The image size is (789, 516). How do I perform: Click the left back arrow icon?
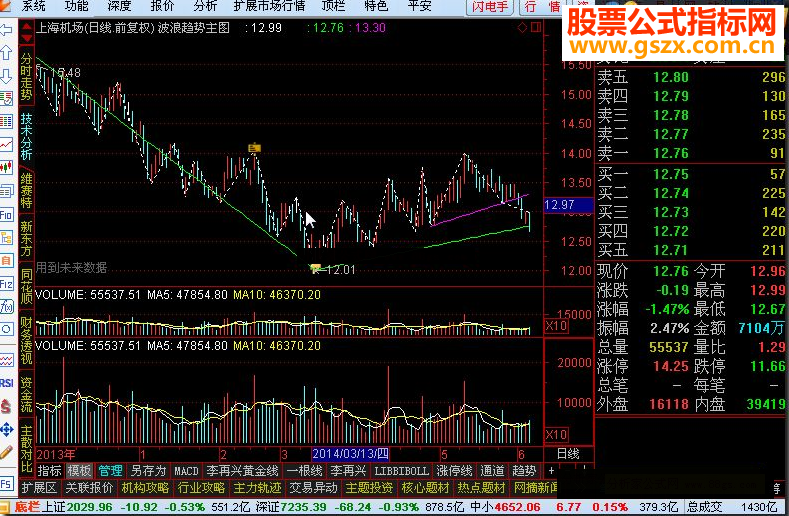[7, 30]
